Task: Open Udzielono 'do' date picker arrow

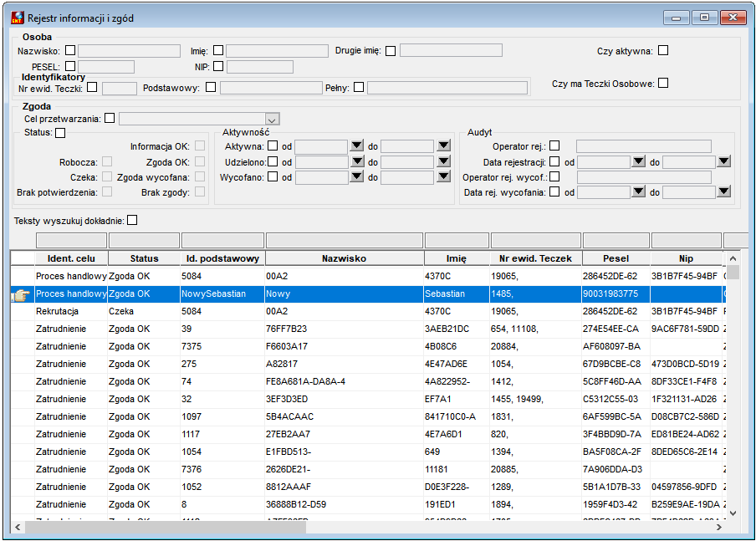Action: [443, 161]
